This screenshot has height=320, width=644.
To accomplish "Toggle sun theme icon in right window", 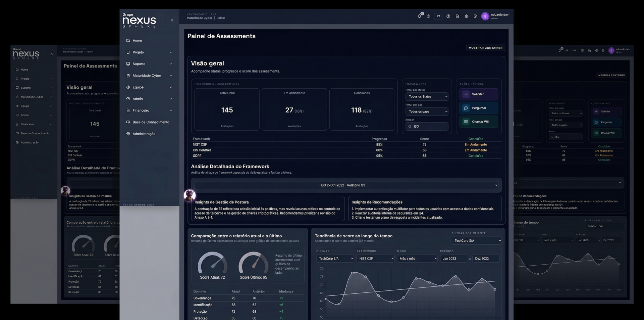I will pyautogui.click(x=567, y=50).
